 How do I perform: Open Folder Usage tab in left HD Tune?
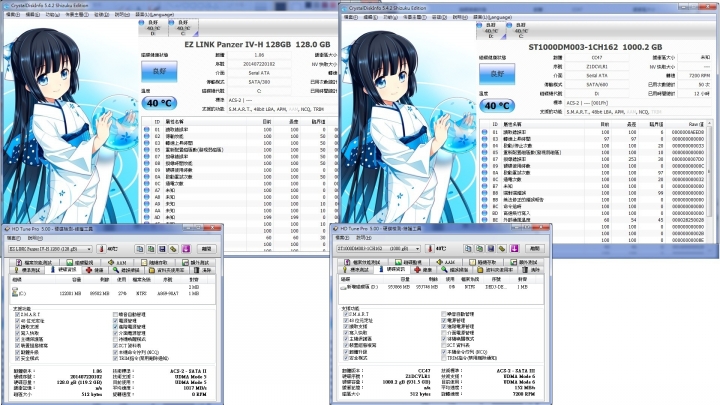pyautogui.click(x=166, y=270)
